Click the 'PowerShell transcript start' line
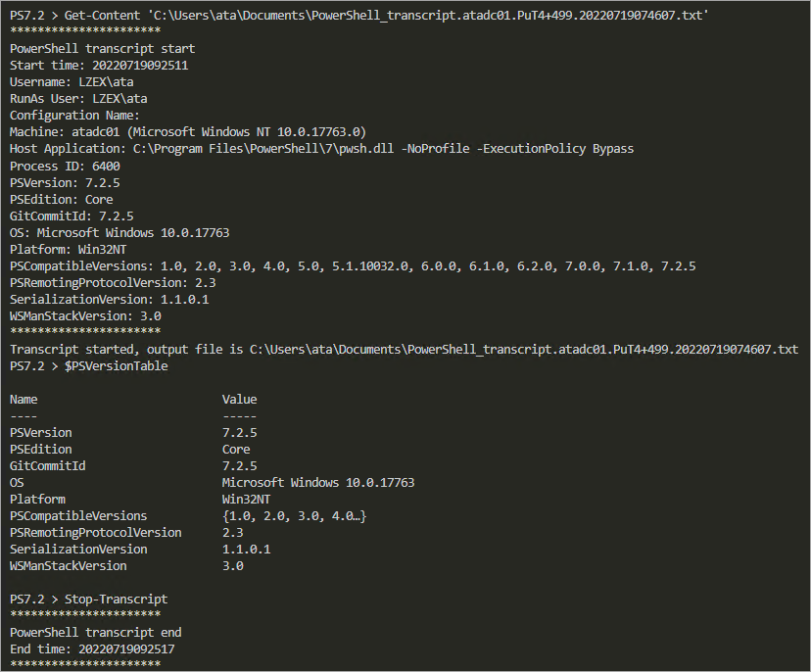Image resolution: width=811 pixels, height=672 pixels. coord(103,49)
